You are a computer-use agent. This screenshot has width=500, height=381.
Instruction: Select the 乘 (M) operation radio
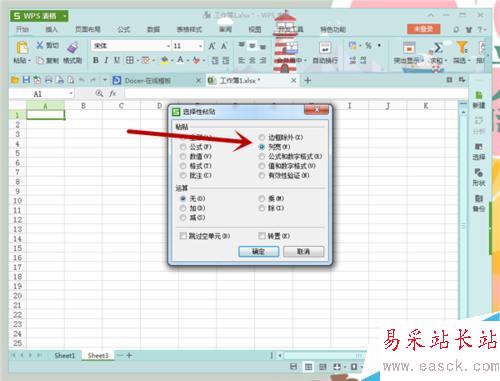(x=262, y=199)
